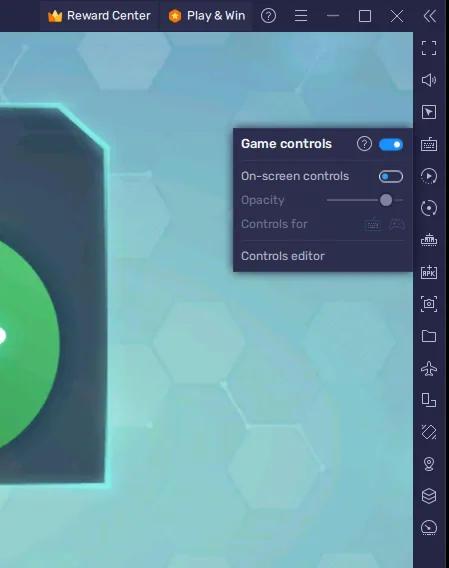Click the rotate screen icon

pos(429,400)
